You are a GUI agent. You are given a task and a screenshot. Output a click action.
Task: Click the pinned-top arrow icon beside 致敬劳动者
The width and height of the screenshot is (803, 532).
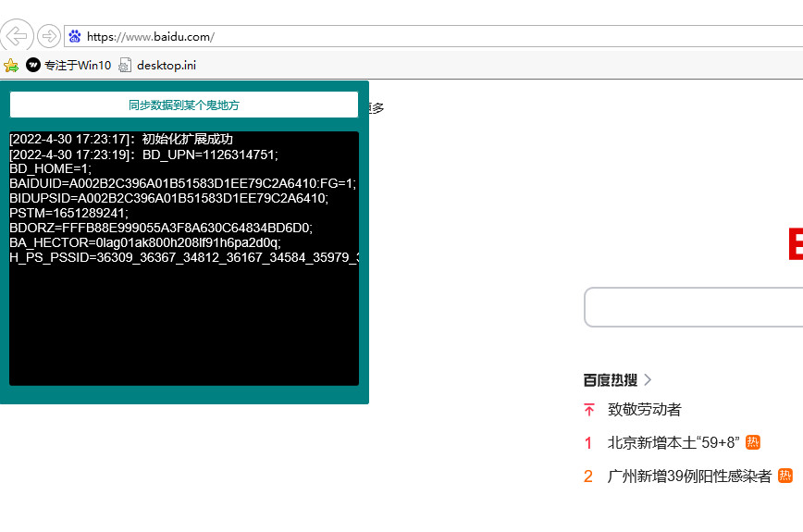(x=589, y=410)
